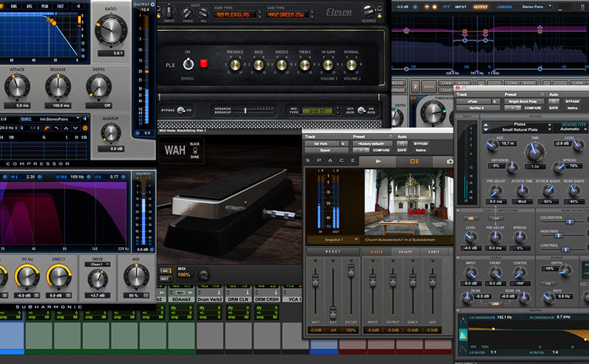Click the Bass knob on the amp

(258, 65)
